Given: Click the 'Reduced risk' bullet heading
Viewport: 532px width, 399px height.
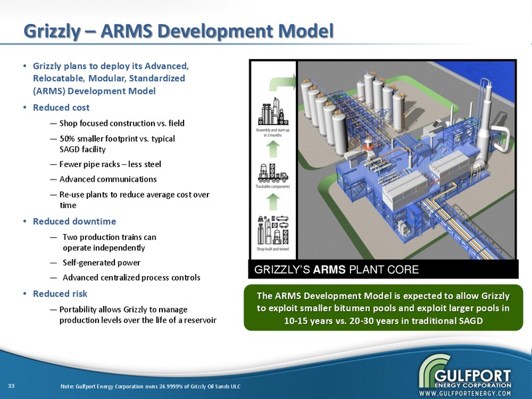Looking at the screenshot, I should point(60,294).
